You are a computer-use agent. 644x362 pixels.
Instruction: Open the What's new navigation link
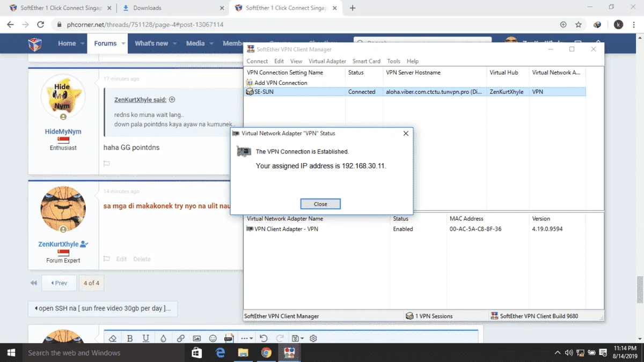click(x=151, y=43)
